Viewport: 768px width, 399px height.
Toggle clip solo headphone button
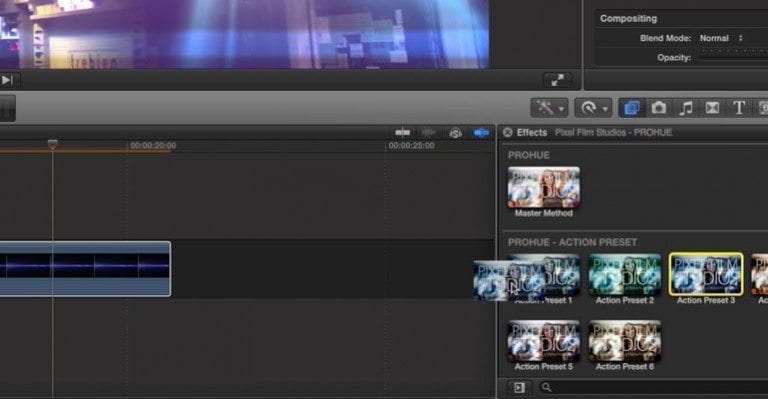(x=456, y=133)
